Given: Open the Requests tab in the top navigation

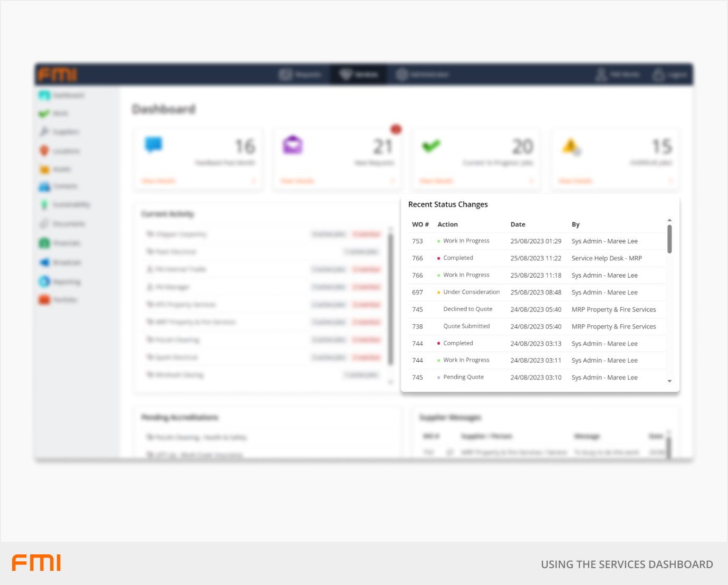Looking at the screenshot, I should tap(301, 74).
